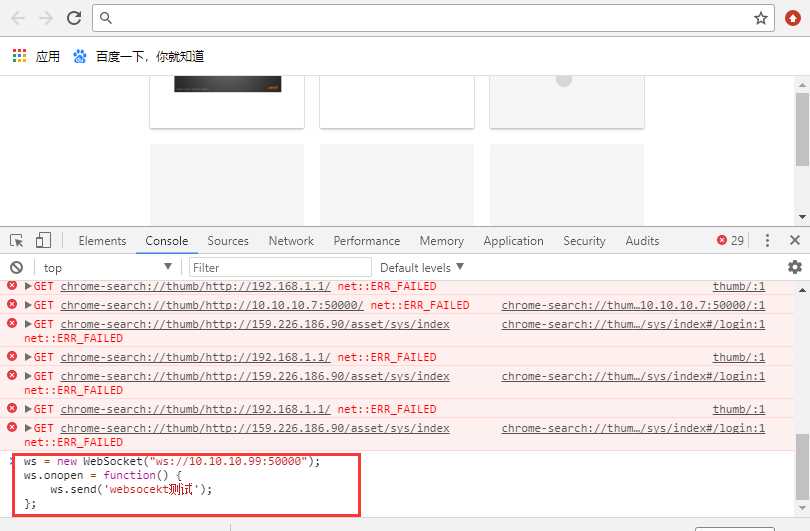The height and width of the screenshot is (531, 810).
Task: Open console settings gear icon
Action: coord(795,267)
